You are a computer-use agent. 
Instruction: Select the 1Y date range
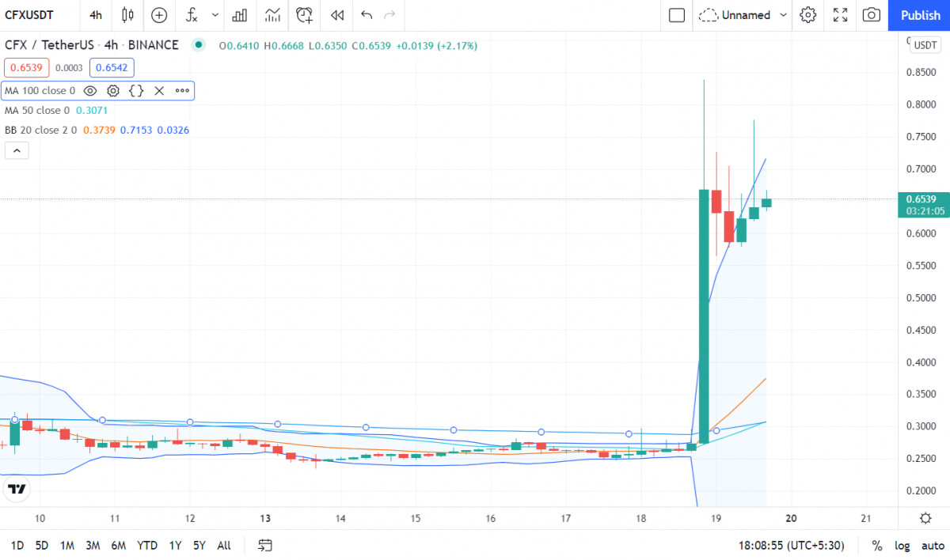click(x=175, y=546)
